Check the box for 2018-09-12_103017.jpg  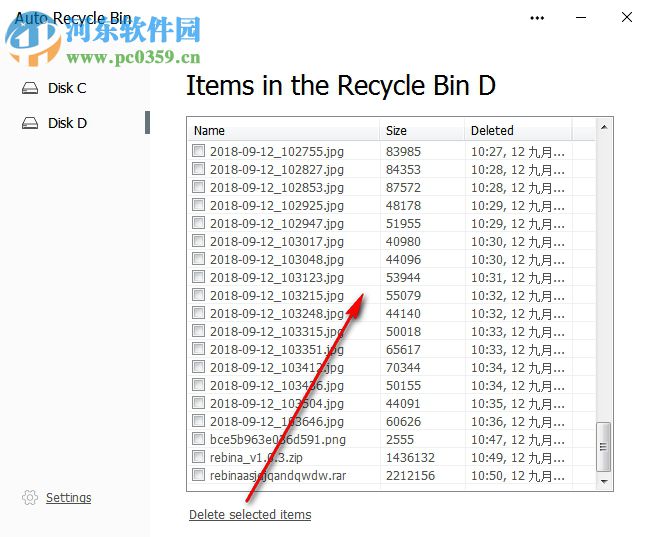click(199, 241)
